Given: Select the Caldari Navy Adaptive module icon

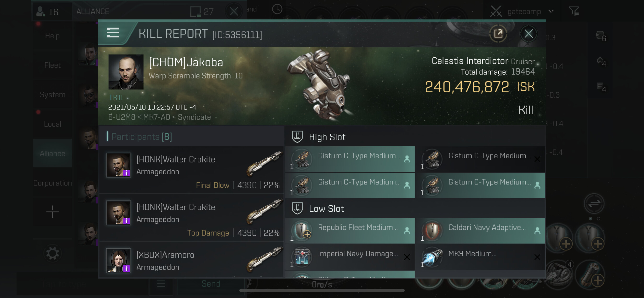Looking at the screenshot, I should [x=432, y=230].
